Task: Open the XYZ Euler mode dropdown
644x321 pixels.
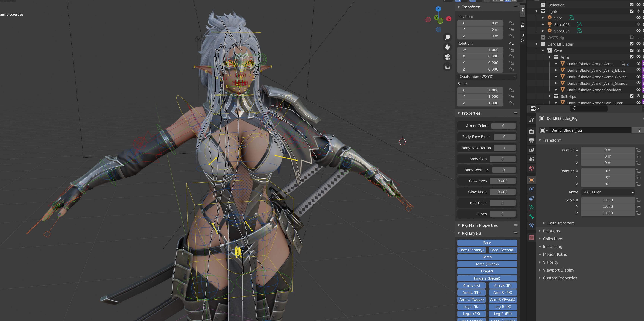Action: click(608, 192)
